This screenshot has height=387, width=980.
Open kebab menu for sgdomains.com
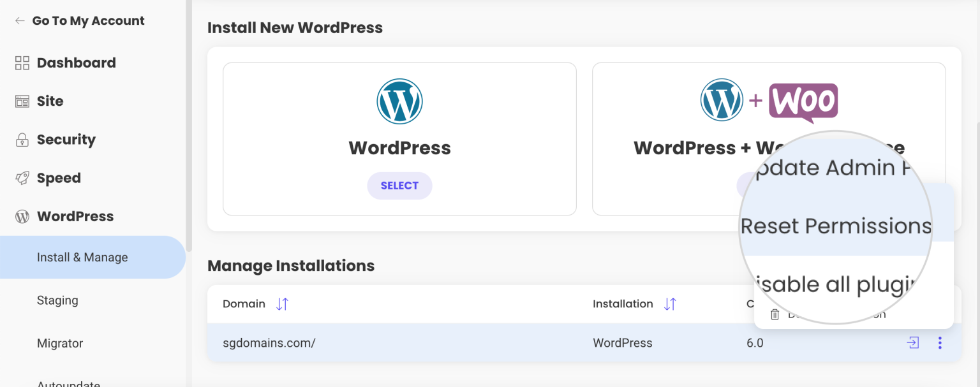pyautogui.click(x=940, y=343)
